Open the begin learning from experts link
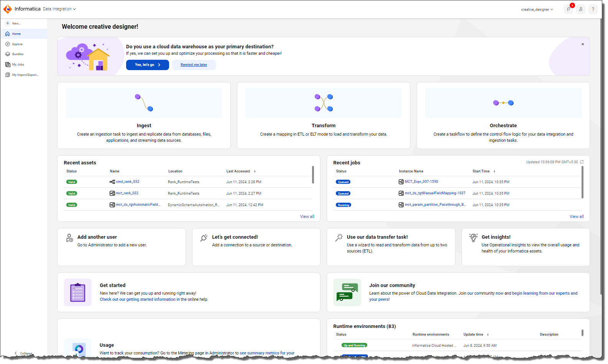The image size is (608, 364). pos(473,297)
